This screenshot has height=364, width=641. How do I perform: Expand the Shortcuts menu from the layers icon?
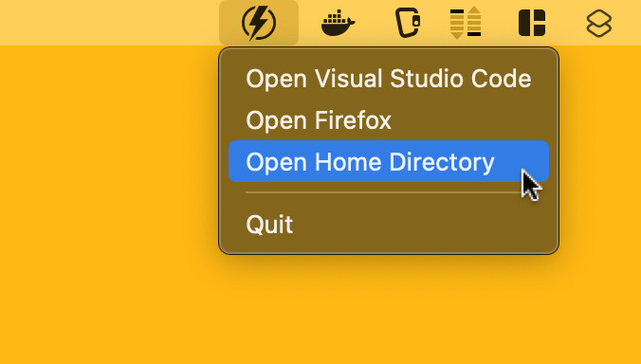[599, 24]
